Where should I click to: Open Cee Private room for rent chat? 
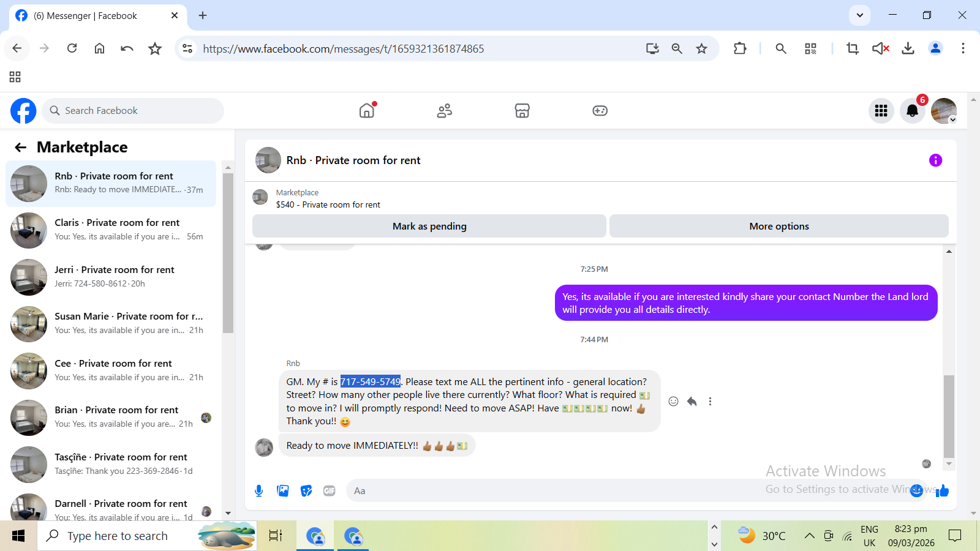[x=111, y=371]
